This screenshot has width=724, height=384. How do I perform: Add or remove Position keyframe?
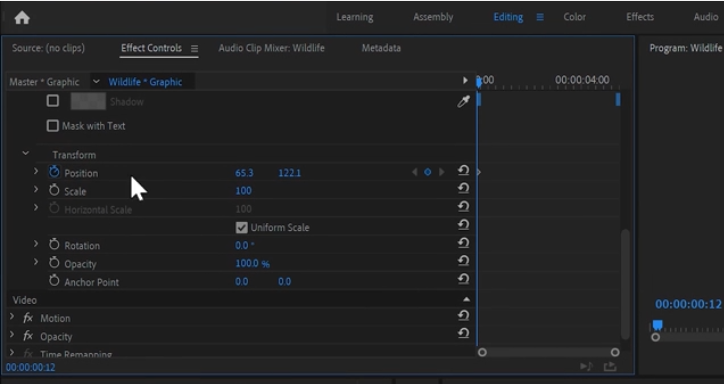pos(428,172)
